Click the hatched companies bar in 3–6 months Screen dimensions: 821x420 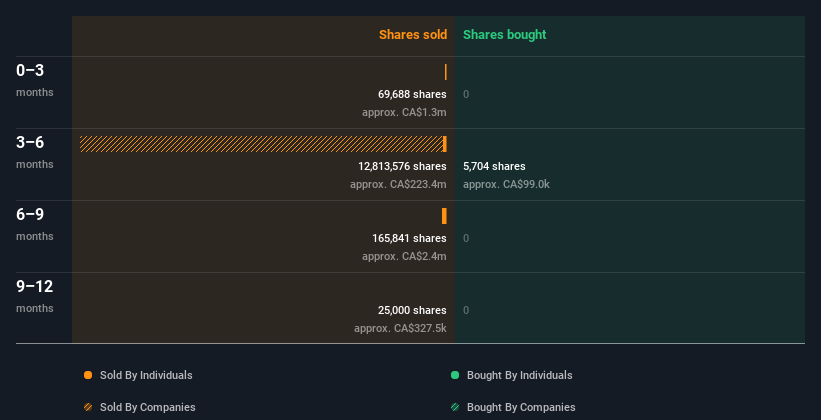point(261,144)
